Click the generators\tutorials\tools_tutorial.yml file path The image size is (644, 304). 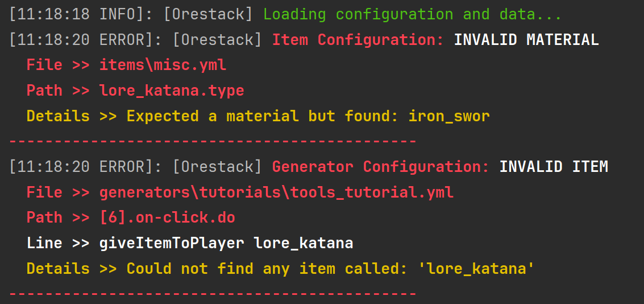[x=276, y=192]
